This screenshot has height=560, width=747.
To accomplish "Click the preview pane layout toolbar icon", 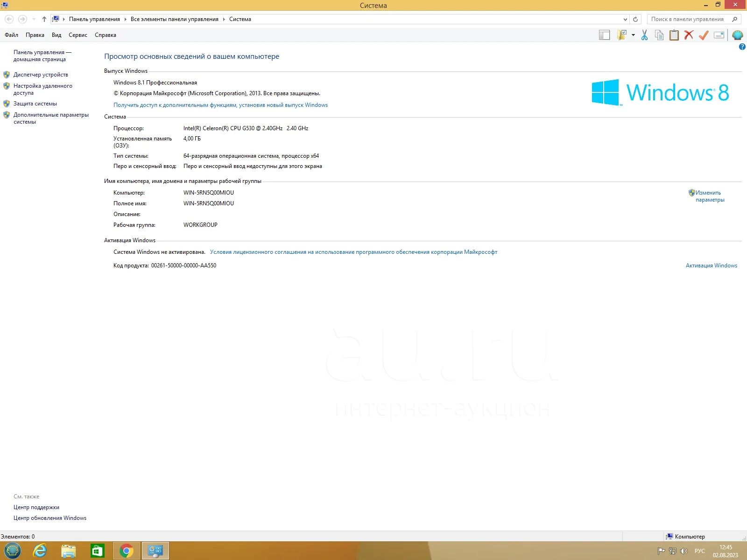I will pyautogui.click(x=605, y=35).
